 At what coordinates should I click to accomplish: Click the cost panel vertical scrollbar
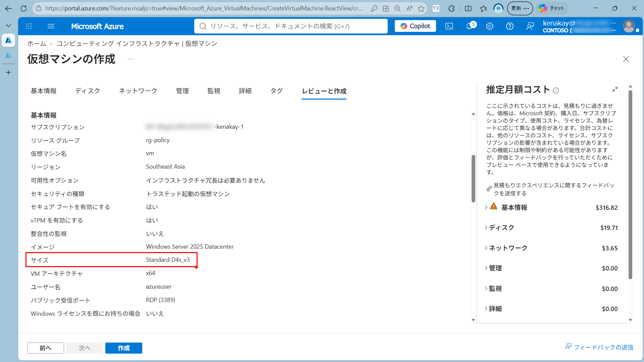tap(630, 184)
